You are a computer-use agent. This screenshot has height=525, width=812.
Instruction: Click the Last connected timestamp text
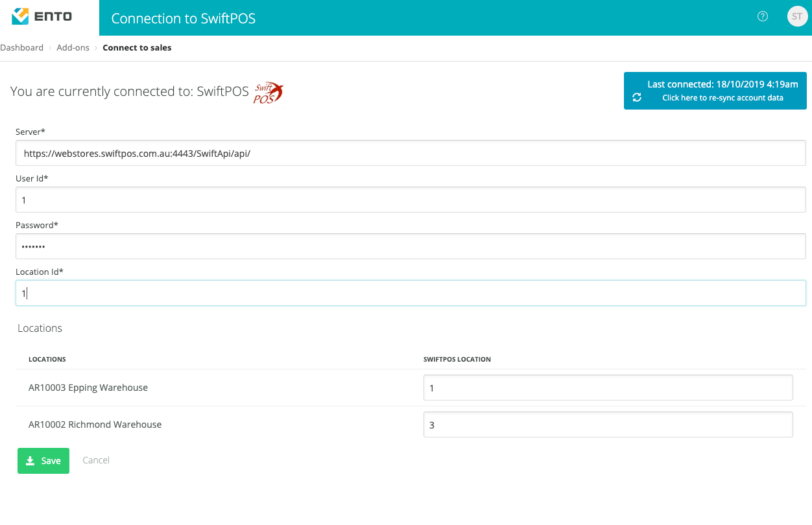(x=722, y=84)
